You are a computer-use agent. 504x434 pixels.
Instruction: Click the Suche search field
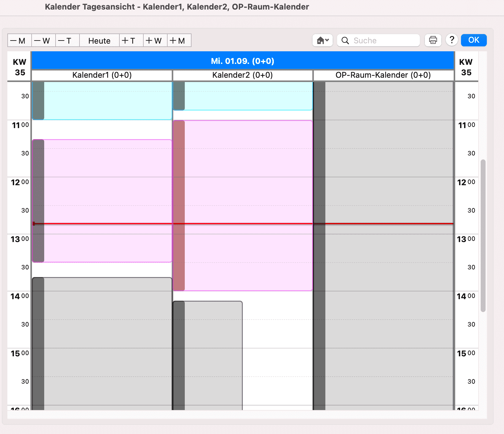(x=378, y=40)
